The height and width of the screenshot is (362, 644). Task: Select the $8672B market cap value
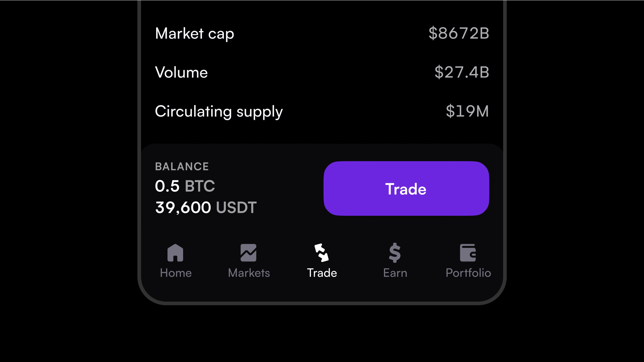[459, 33]
